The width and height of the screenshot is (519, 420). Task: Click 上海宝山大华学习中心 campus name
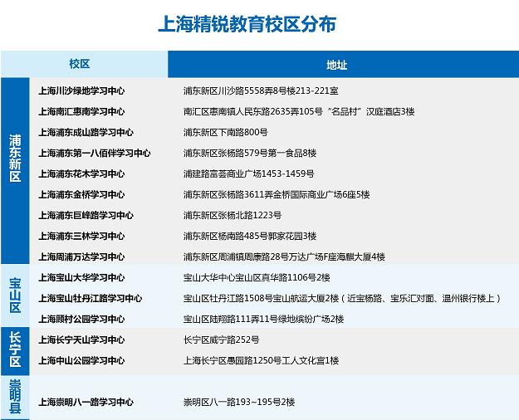tap(81, 277)
